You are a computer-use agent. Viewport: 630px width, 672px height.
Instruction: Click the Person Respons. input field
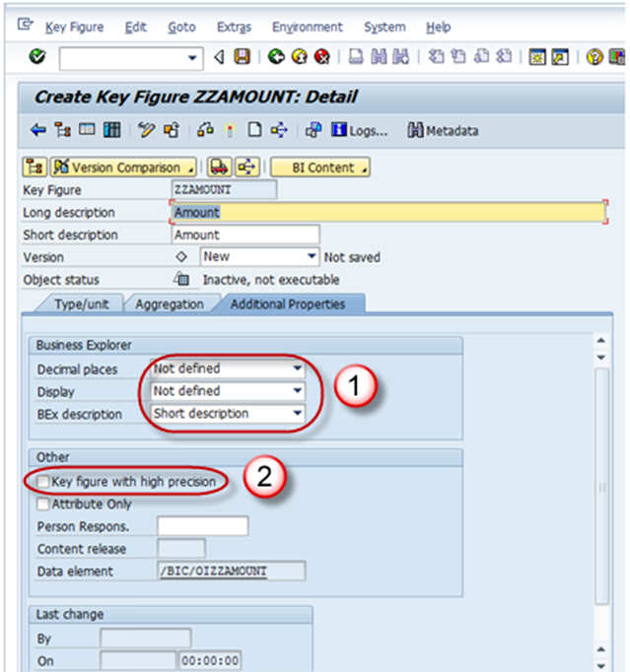tap(202, 526)
